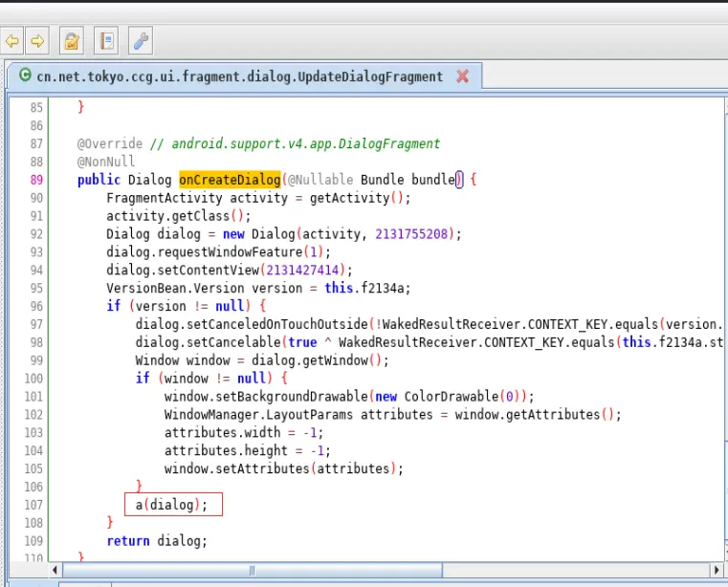
Task: Click the back navigation arrow
Action: pos(12,41)
